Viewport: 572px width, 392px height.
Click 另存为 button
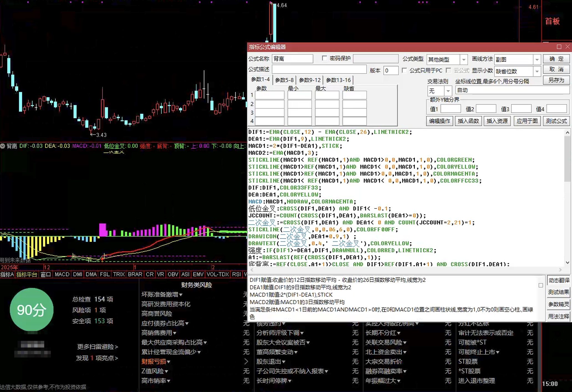click(x=556, y=80)
